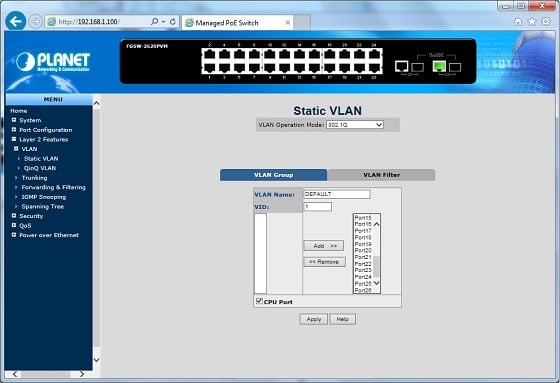Open the browser Tools gear icon
Viewport: 560px width, 383px height.
[546, 22]
